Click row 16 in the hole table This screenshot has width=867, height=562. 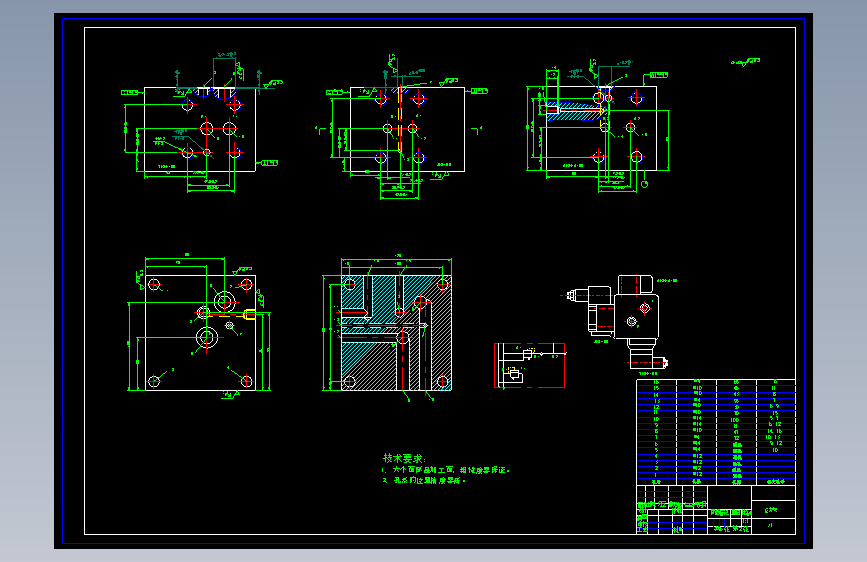(716, 382)
